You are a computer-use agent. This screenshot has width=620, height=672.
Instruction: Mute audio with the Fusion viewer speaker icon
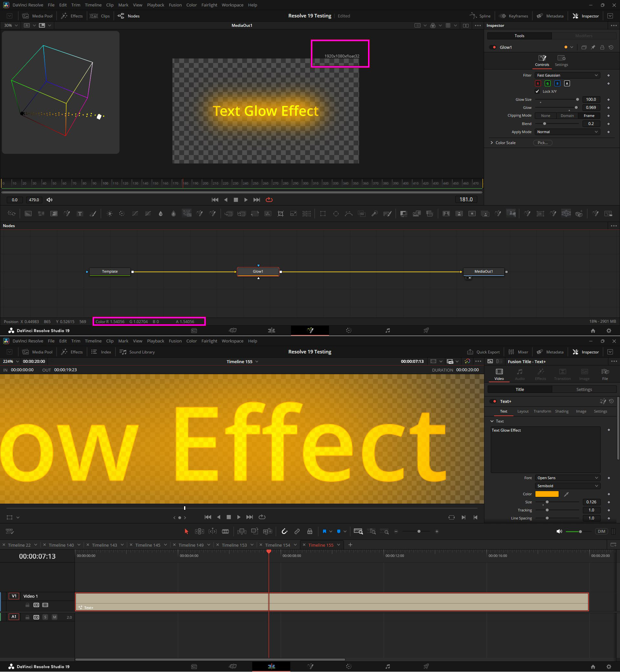(50, 200)
